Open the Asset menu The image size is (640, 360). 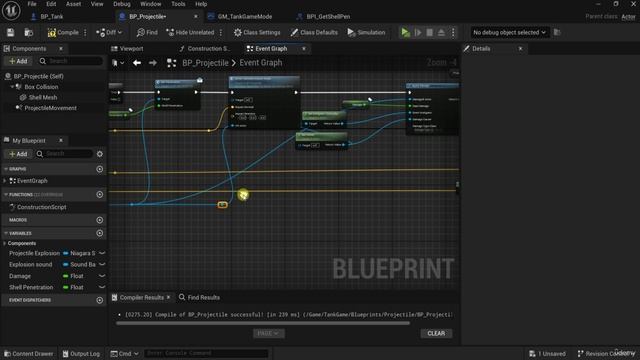[73, 4]
